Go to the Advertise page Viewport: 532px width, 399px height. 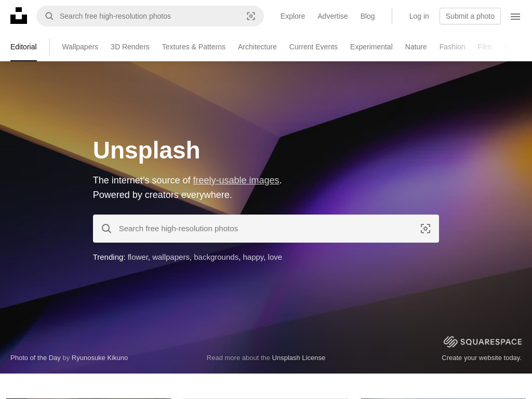click(x=332, y=16)
